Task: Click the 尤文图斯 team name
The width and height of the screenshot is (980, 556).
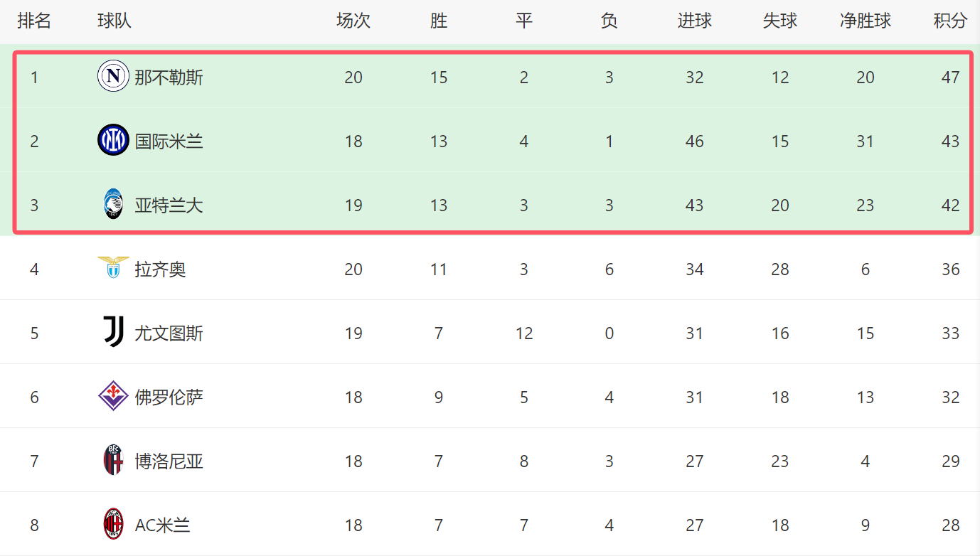Action: coord(169,333)
